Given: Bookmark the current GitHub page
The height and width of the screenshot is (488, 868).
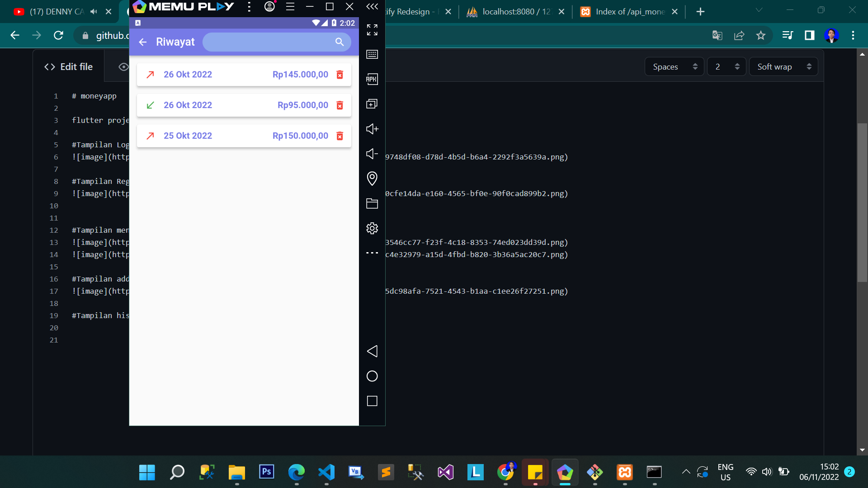Looking at the screenshot, I should pyautogui.click(x=761, y=35).
